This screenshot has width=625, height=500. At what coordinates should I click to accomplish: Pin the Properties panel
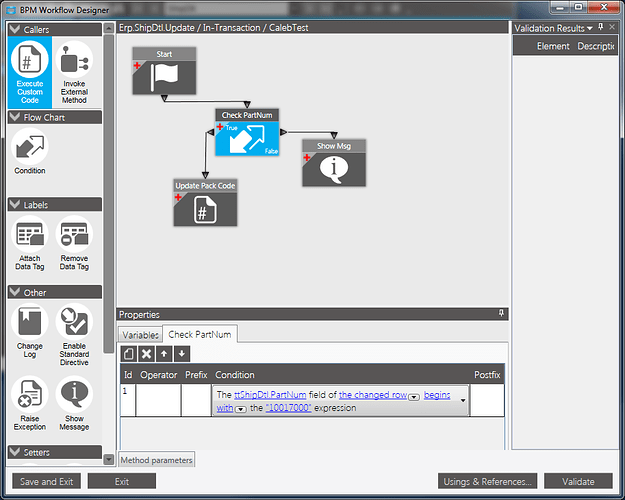tap(501, 313)
